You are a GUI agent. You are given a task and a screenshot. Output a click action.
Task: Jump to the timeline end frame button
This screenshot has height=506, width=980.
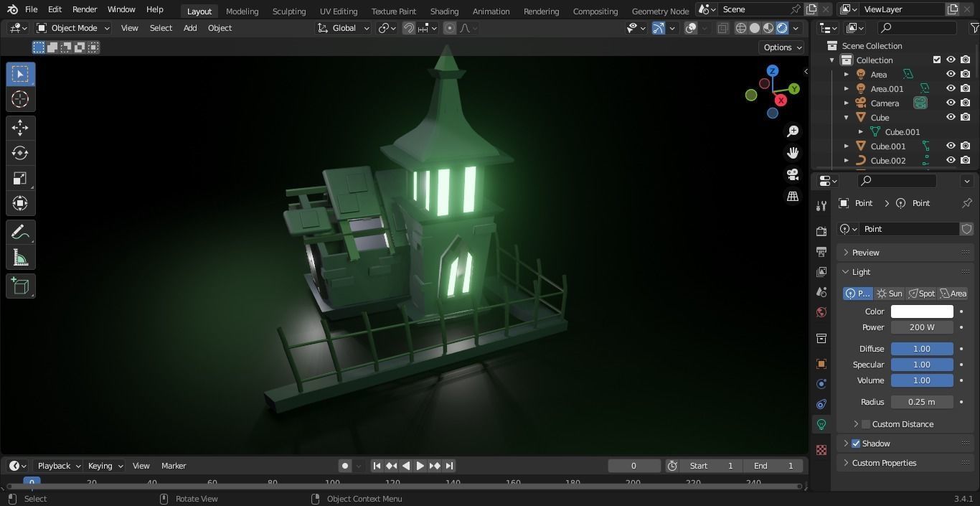[x=449, y=466]
